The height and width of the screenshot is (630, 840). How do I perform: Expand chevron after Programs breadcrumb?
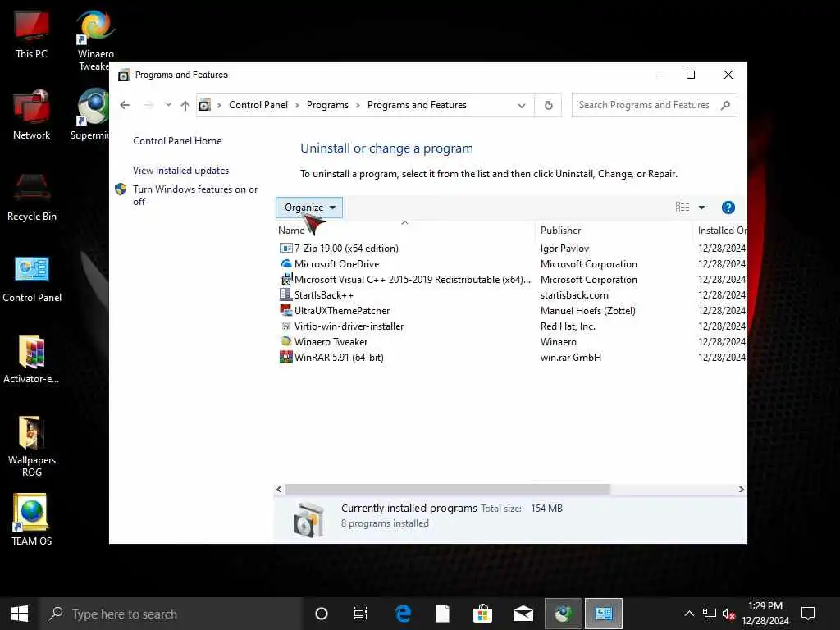pyautogui.click(x=358, y=105)
